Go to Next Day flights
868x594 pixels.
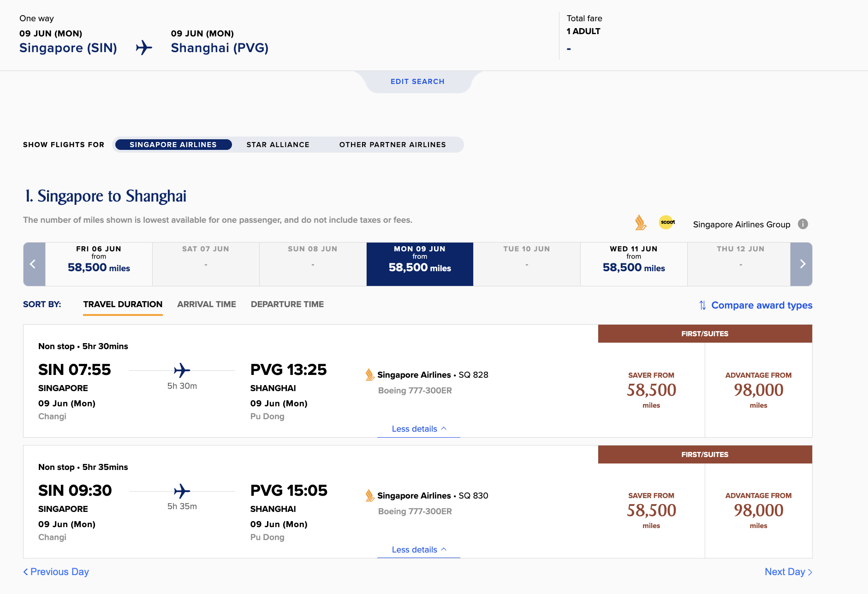click(x=788, y=572)
